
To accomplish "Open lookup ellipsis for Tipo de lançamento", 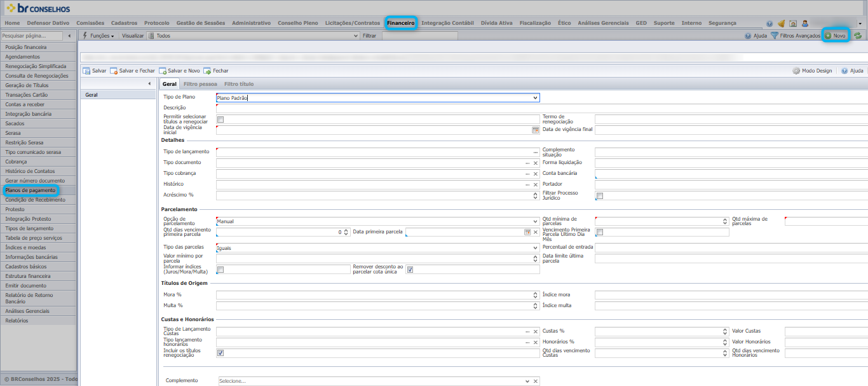I will click(535, 152).
